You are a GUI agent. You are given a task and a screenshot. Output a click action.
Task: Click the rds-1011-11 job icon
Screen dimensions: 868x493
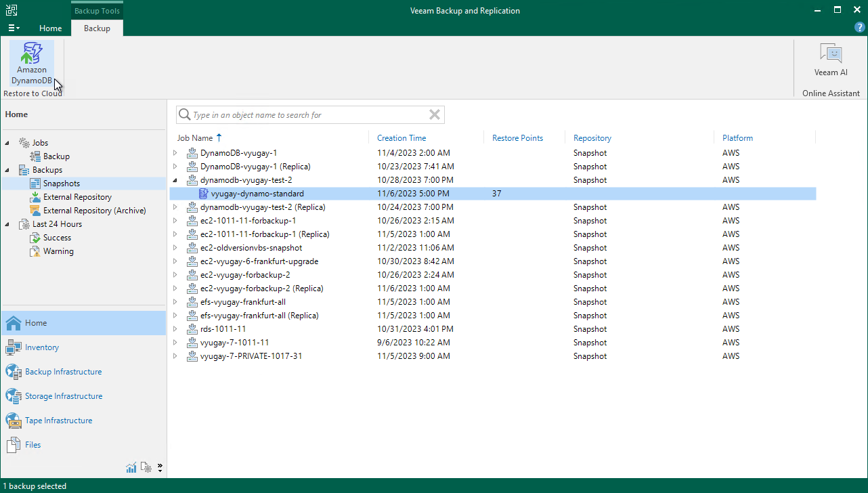click(192, 329)
